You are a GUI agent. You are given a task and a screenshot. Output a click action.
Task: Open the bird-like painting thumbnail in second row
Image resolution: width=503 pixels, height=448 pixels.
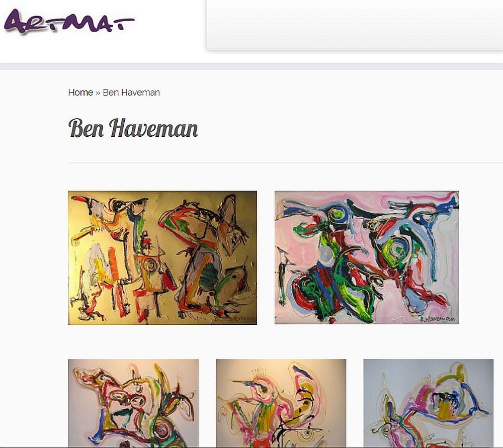pos(281,403)
